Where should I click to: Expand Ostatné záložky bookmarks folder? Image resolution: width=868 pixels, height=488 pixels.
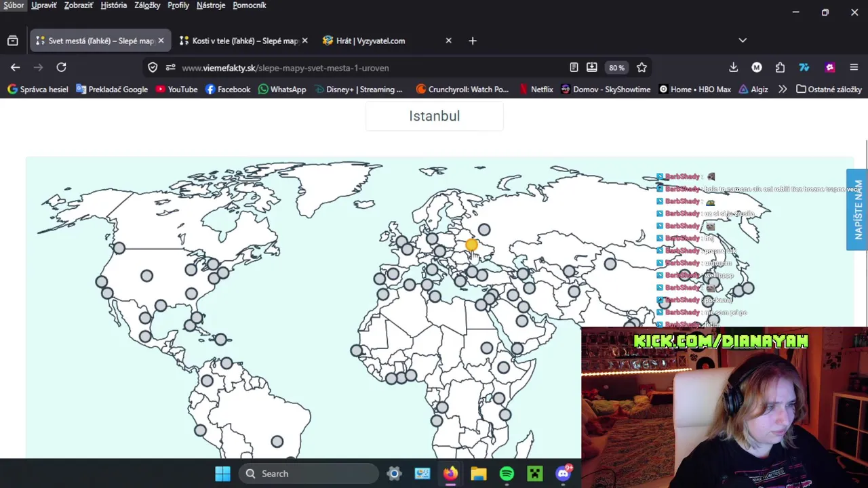click(829, 89)
